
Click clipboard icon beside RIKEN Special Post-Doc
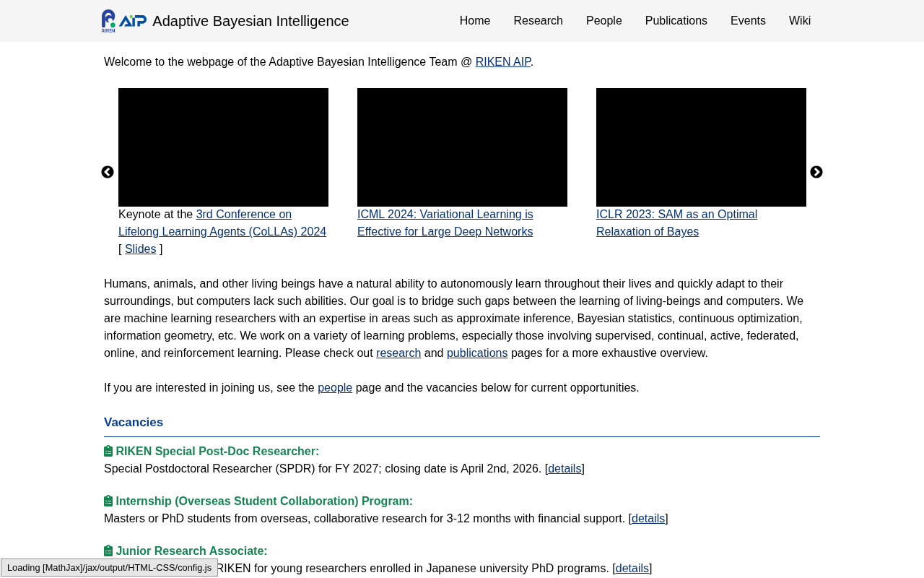coord(108,452)
